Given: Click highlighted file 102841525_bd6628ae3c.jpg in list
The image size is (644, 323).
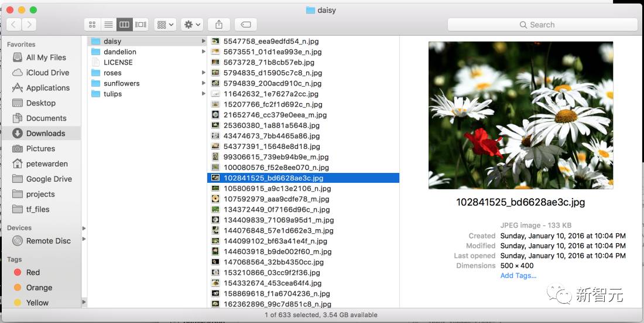Looking at the screenshot, I should coord(303,178).
